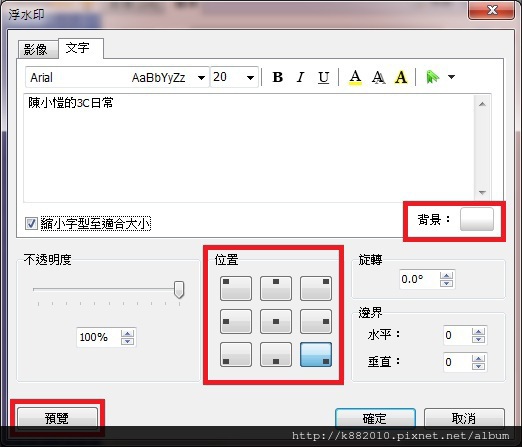Click the text outline A icon
The height and width of the screenshot is (447, 522).
(401, 77)
